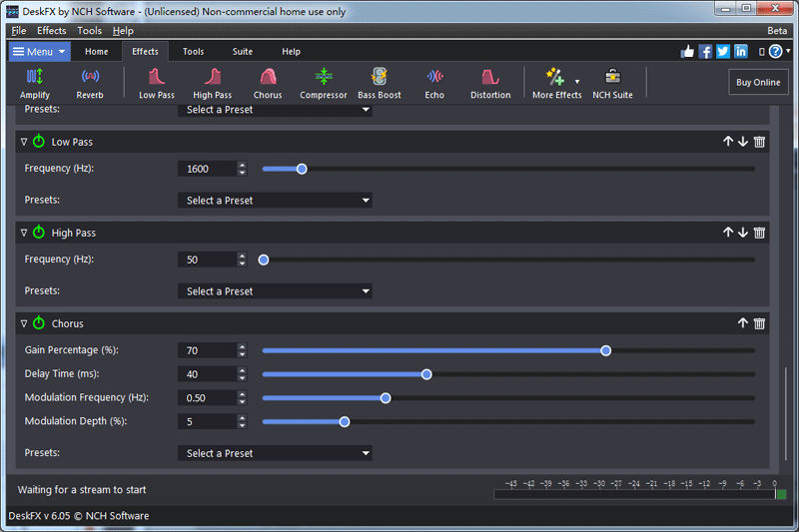Click the Delay Time slider handle
This screenshot has width=799, height=532.
point(426,374)
